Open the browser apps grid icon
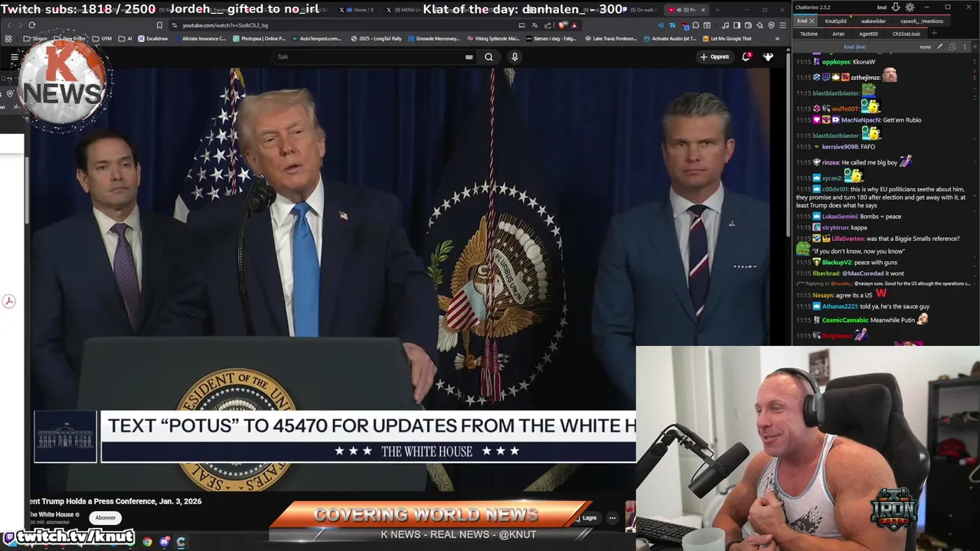Screen dimensions: 980x551 coord(8,38)
